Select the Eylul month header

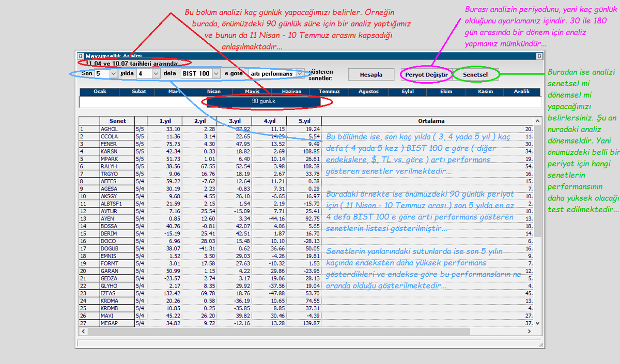pos(408,91)
